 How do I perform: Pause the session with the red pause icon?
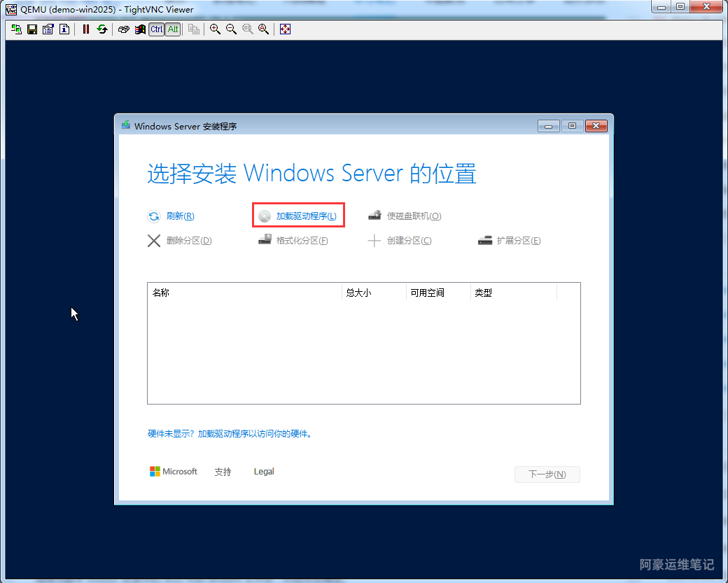86,29
